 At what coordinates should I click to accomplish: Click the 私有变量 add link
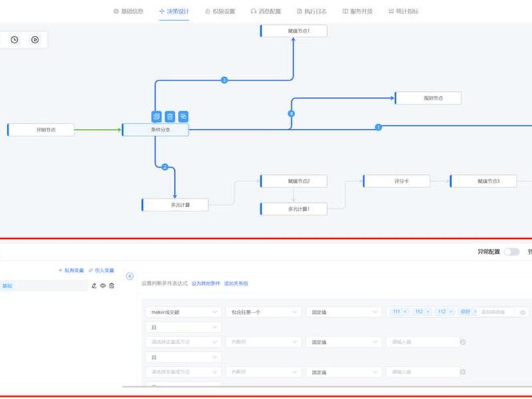point(71,271)
